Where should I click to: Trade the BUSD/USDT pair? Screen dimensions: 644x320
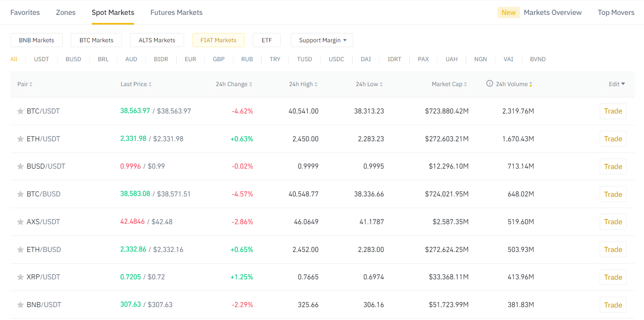coord(613,167)
